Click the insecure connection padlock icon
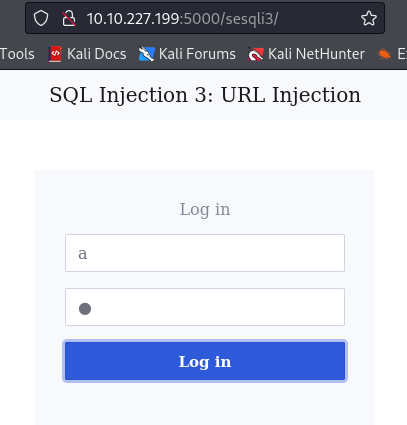 click(x=69, y=18)
